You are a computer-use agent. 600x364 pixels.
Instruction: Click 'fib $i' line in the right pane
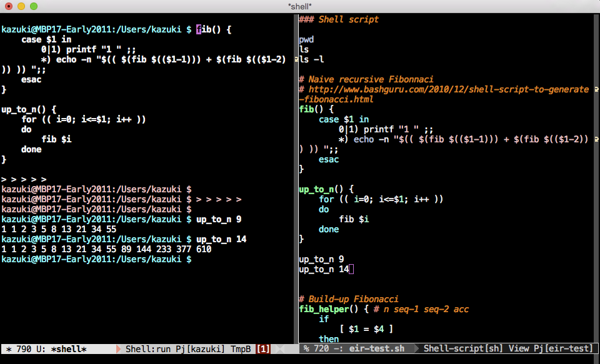point(354,219)
